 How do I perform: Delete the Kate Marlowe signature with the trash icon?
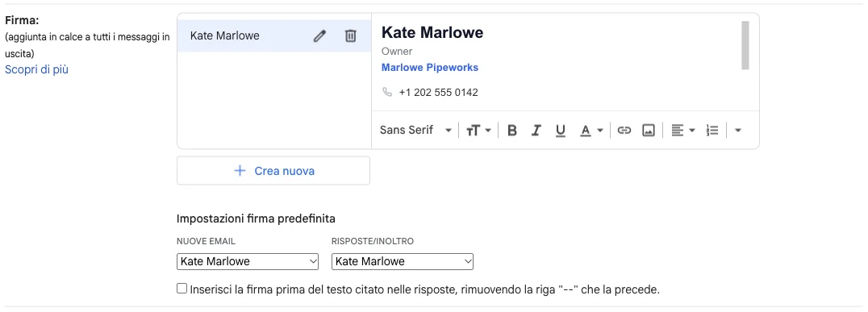point(350,36)
